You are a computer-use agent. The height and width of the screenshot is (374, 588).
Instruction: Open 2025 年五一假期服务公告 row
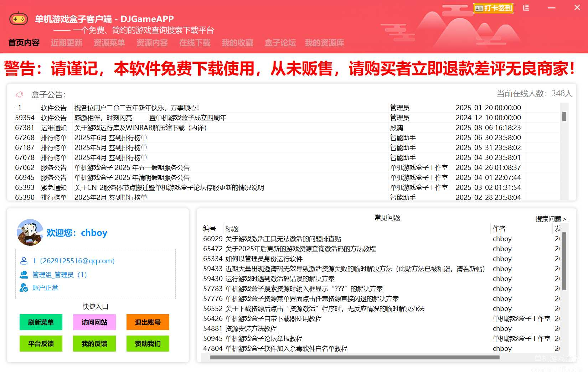pos(287,167)
